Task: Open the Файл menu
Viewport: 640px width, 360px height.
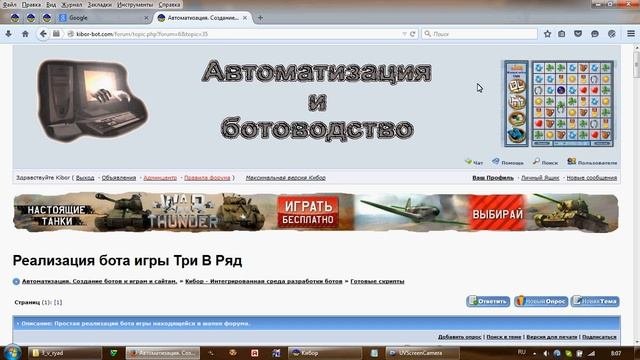Action: [9, 4]
